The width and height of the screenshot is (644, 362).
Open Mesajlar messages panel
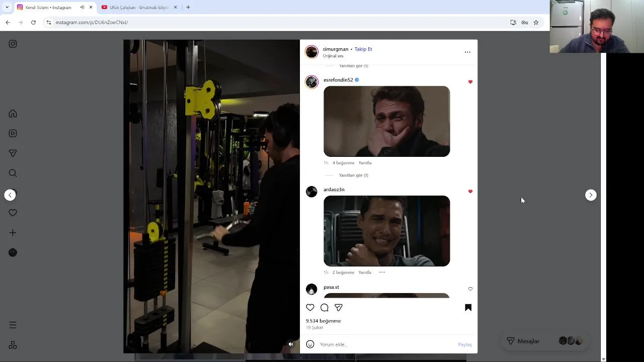545,341
